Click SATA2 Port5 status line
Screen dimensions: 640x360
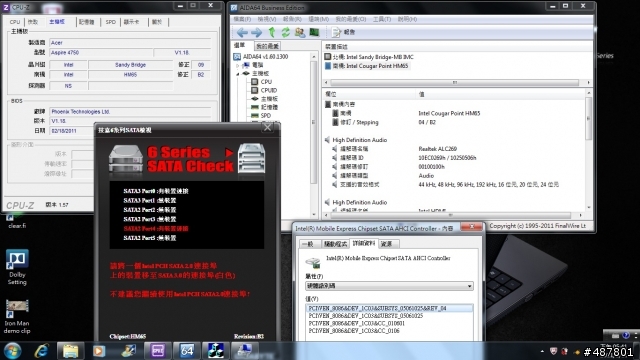point(150,238)
